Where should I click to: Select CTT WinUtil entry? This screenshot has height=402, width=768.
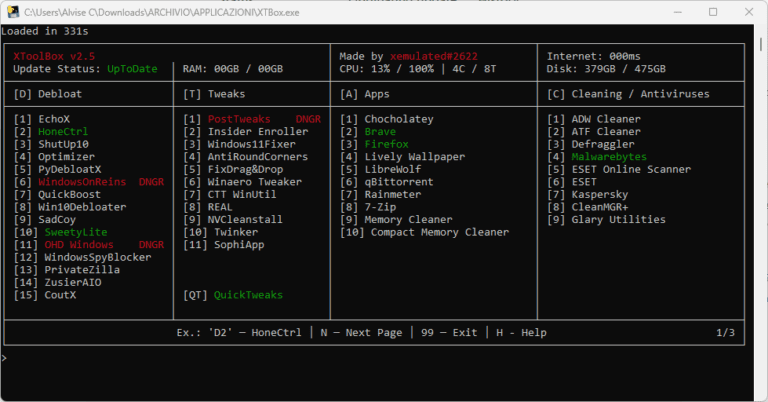[230, 194]
